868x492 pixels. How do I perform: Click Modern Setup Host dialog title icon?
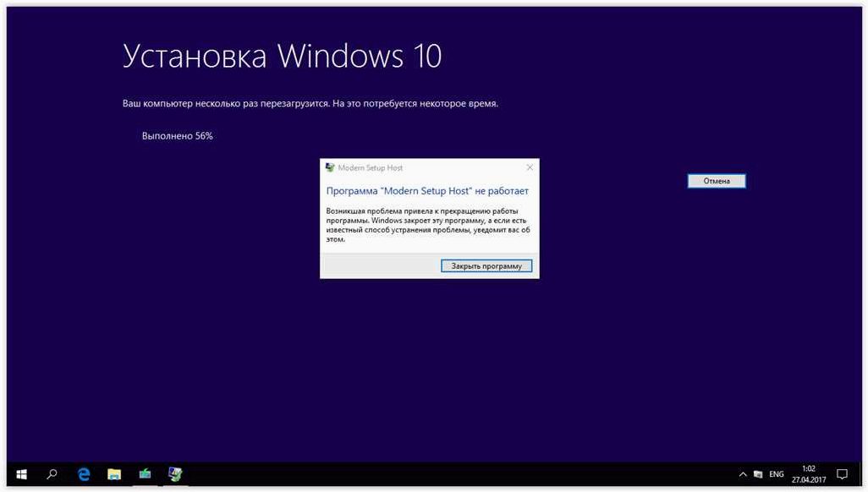pyautogui.click(x=330, y=167)
